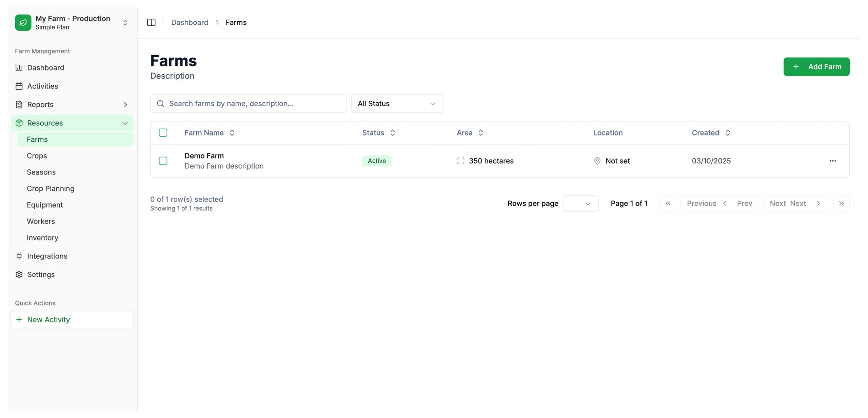Image resolution: width=868 pixels, height=418 pixels.
Task: Go to Integrations menu item
Action: click(47, 256)
